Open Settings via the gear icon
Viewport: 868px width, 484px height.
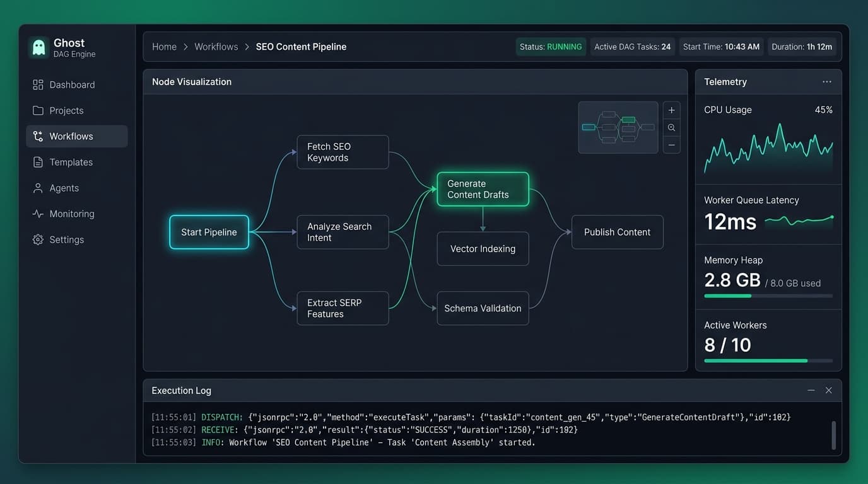point(38,239)
